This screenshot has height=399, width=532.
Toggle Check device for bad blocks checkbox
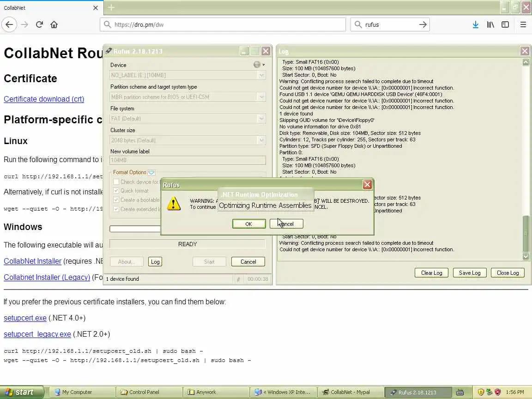(x=116, y=182)
